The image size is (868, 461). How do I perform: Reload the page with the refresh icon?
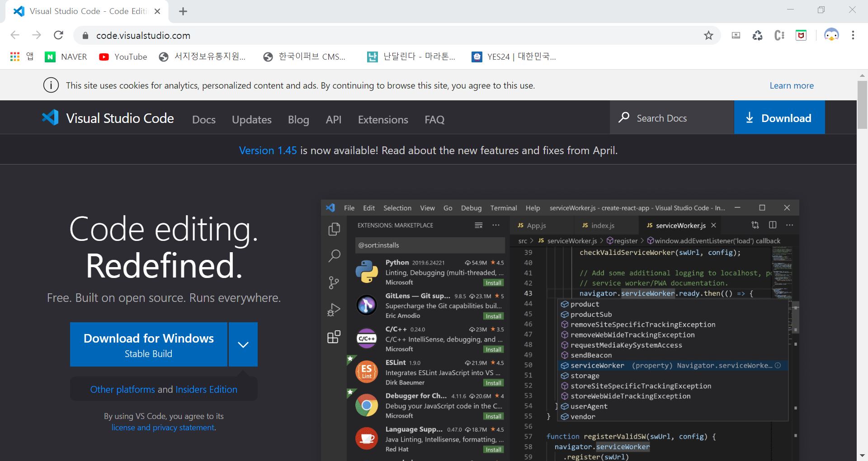(x=58, y=35)
